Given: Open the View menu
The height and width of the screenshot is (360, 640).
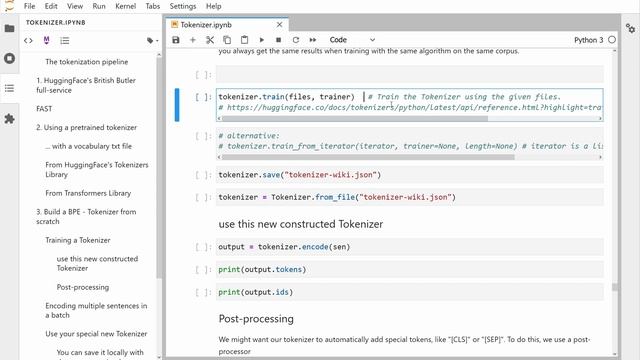Looking at the screenshot, I should coord(75,6).
